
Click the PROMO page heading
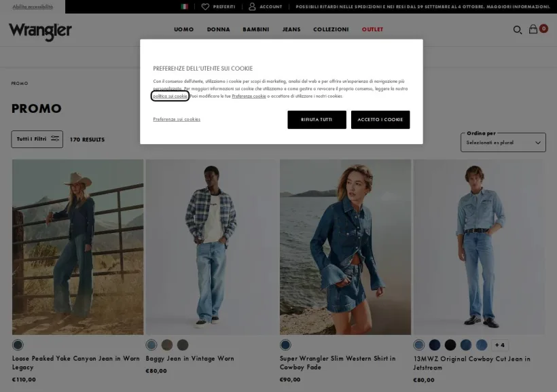coord(36,109)
